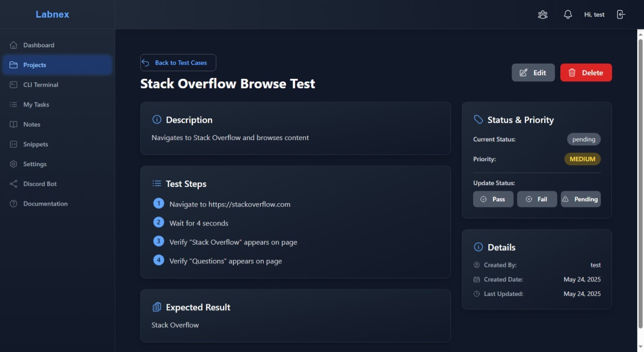The height and width of the screenshot is (352, 644).
Task: Click the logout icon in header
Action: pos(621,14)
